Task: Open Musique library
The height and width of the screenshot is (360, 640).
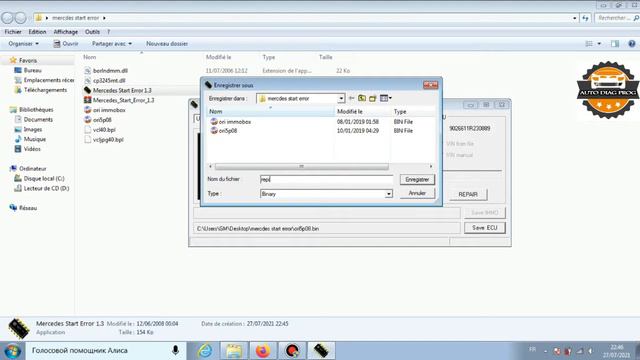Action: pos(35,139)
